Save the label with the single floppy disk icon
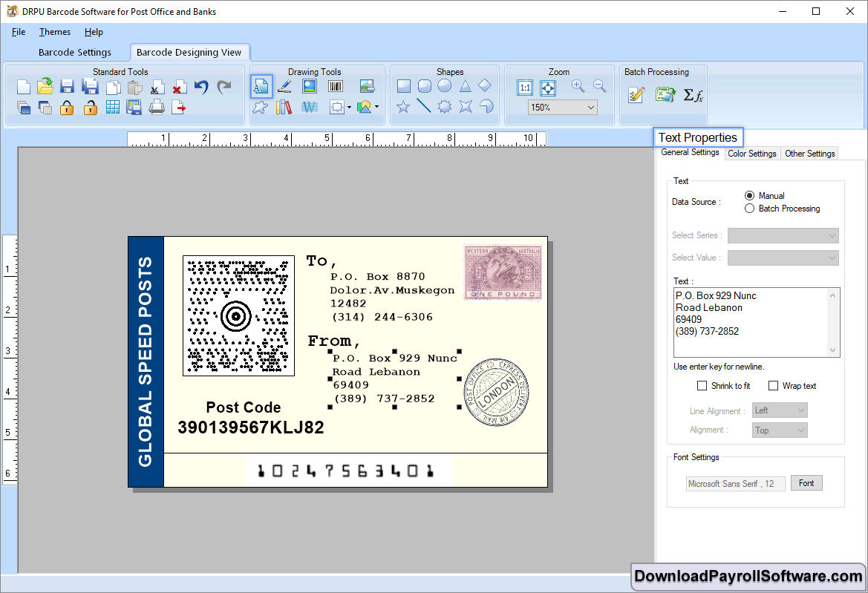Screen dimensions: 868x593 click(x=67, y=87)
